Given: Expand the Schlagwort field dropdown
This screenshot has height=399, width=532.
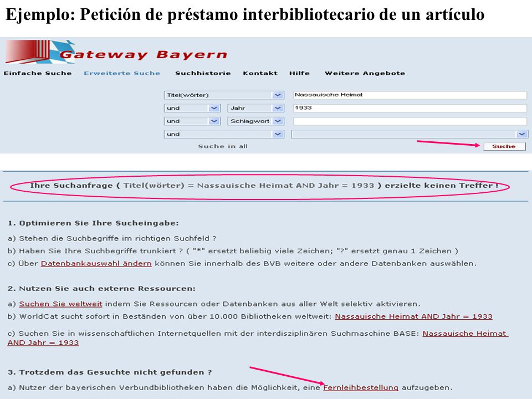Looking at the screenshot, I should 256,121.
